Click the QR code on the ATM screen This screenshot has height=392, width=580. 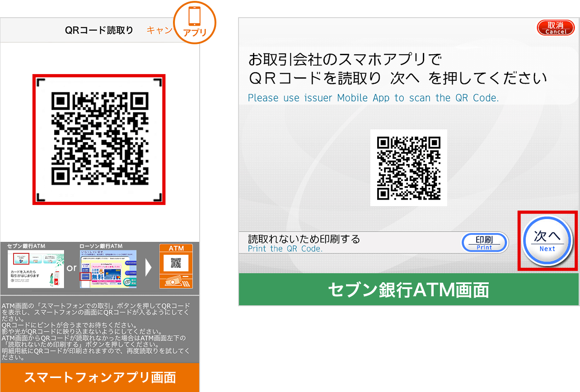click(x=408, y=167)
